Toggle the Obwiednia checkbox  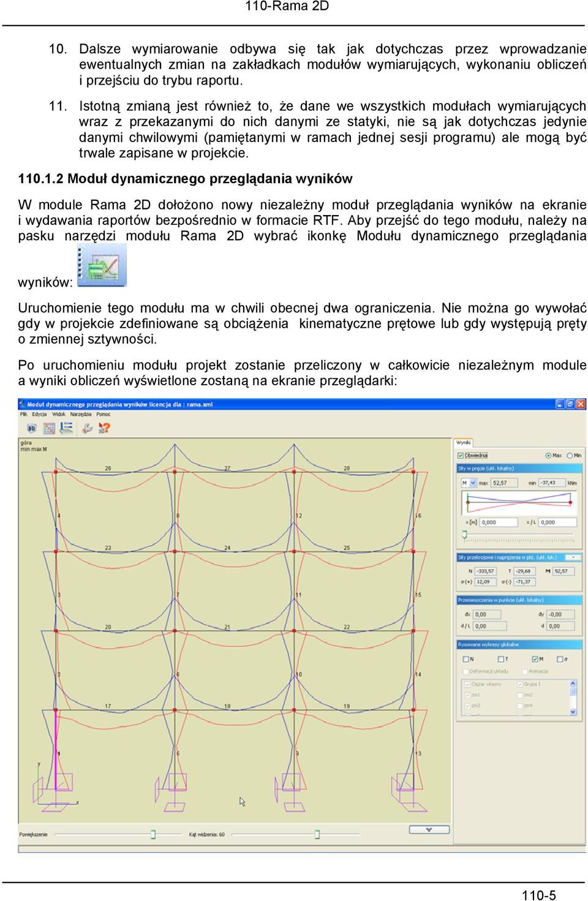(461, 455)
